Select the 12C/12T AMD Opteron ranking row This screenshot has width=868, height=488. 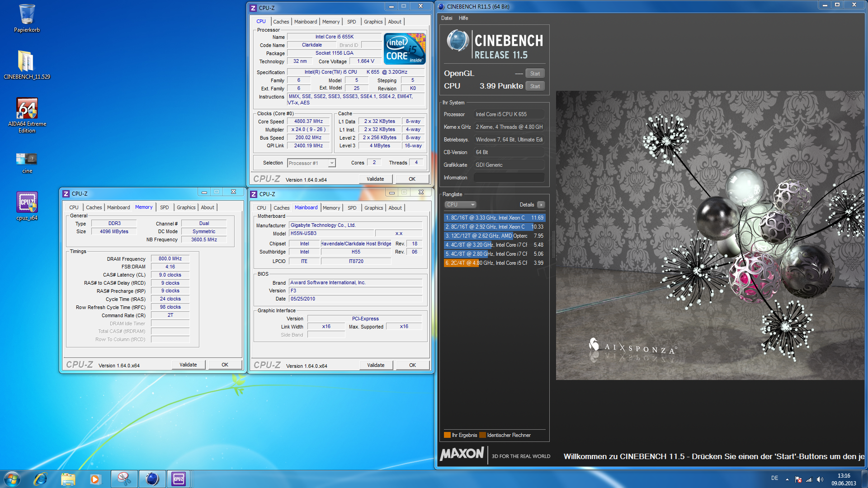tap(495, 236)
